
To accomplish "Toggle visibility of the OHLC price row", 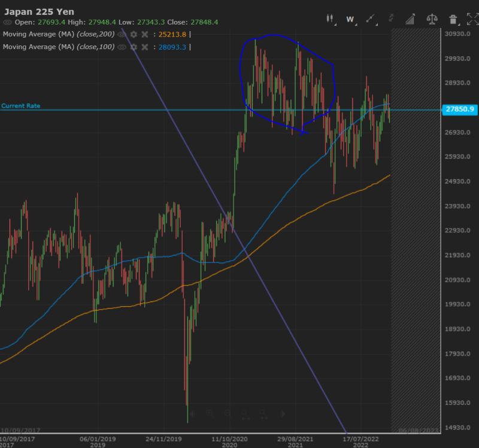I will pyautogui.click(x=7, y=22).
